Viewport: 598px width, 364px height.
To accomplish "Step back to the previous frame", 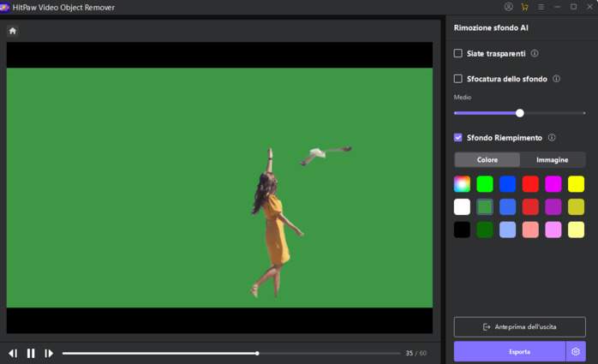I will pos(13,353).
